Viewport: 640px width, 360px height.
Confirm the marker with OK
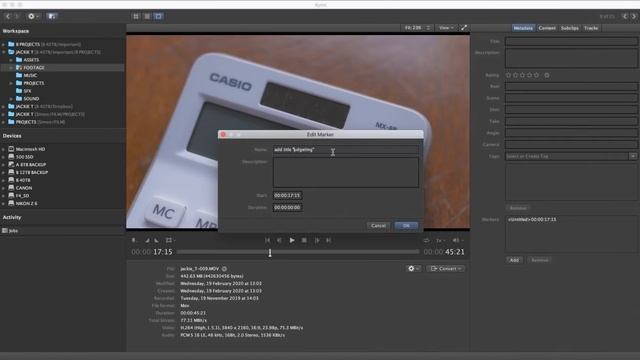pos(406,226)
